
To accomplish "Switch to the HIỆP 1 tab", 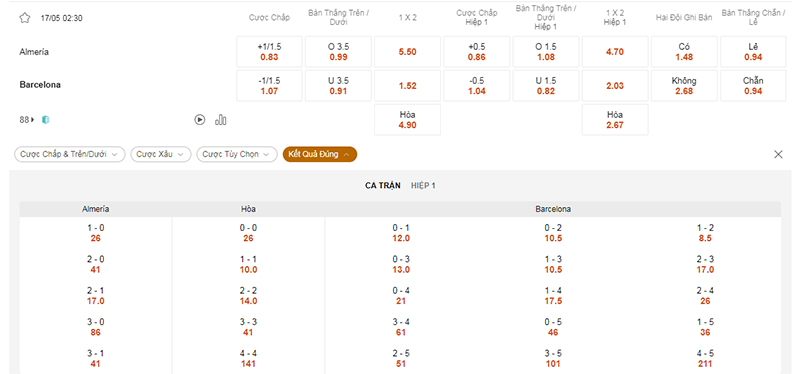I will point(423,186).
